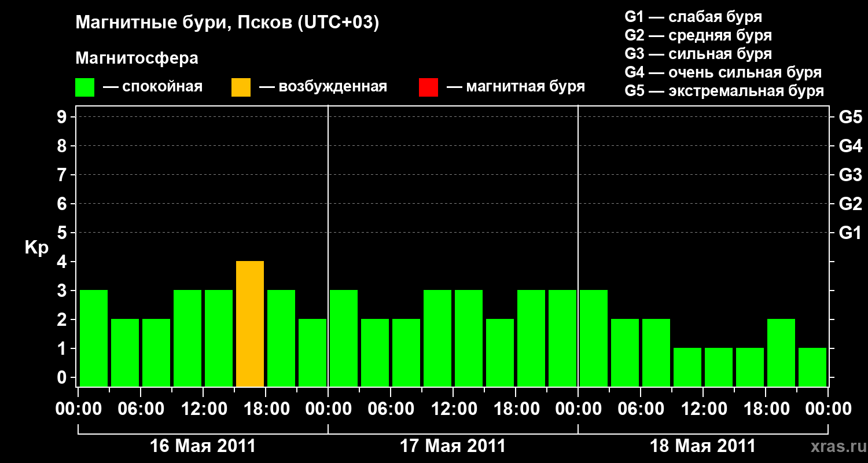Select the first green bar on 16 May
Screen dimensions: 868x463
click(x=94, y=338)
